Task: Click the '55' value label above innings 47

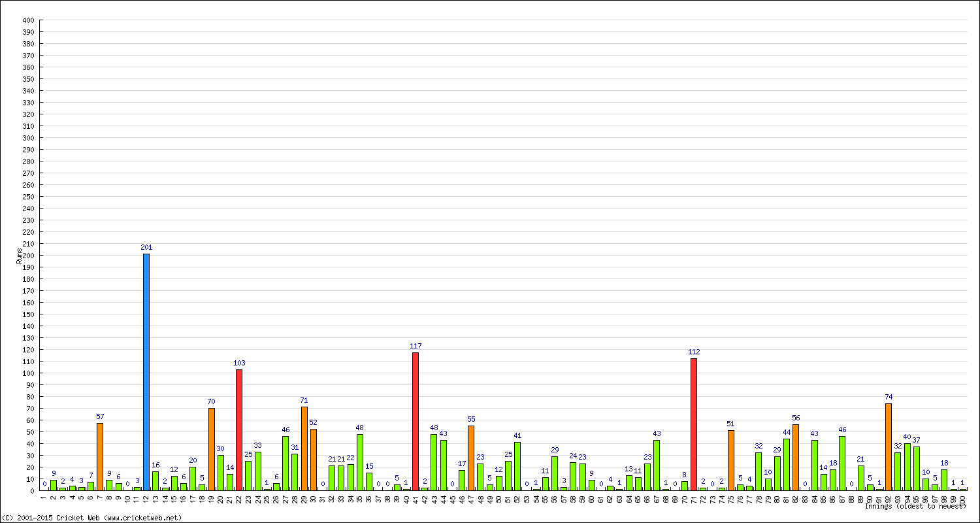Action: (471, 419)
